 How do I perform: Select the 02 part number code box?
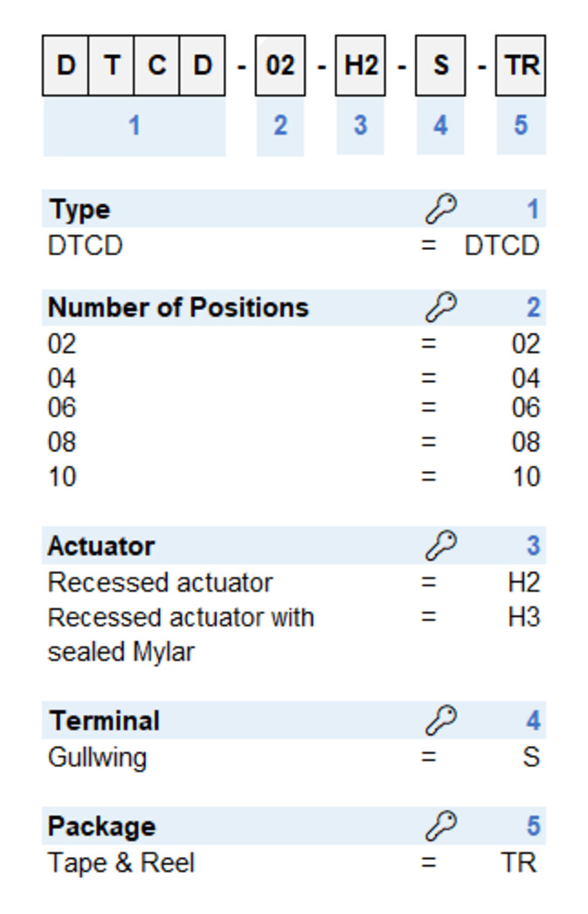(x=280, y=66)
